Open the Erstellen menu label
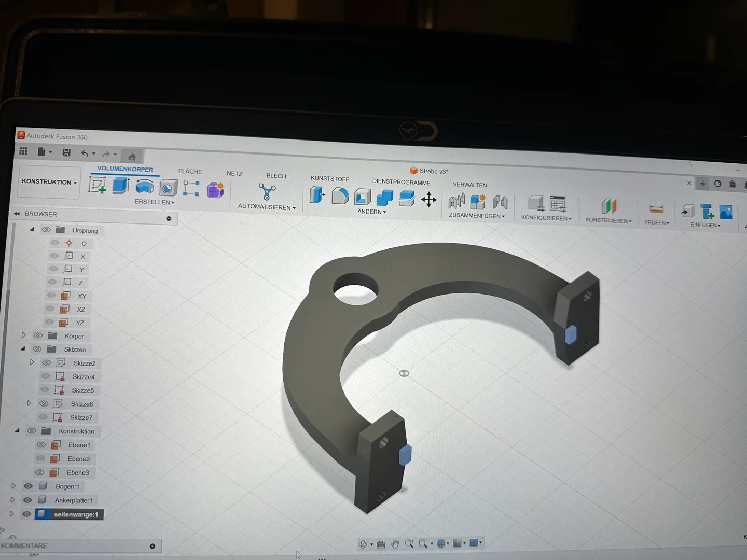This screenshot has height=560, width=747. 154,202
